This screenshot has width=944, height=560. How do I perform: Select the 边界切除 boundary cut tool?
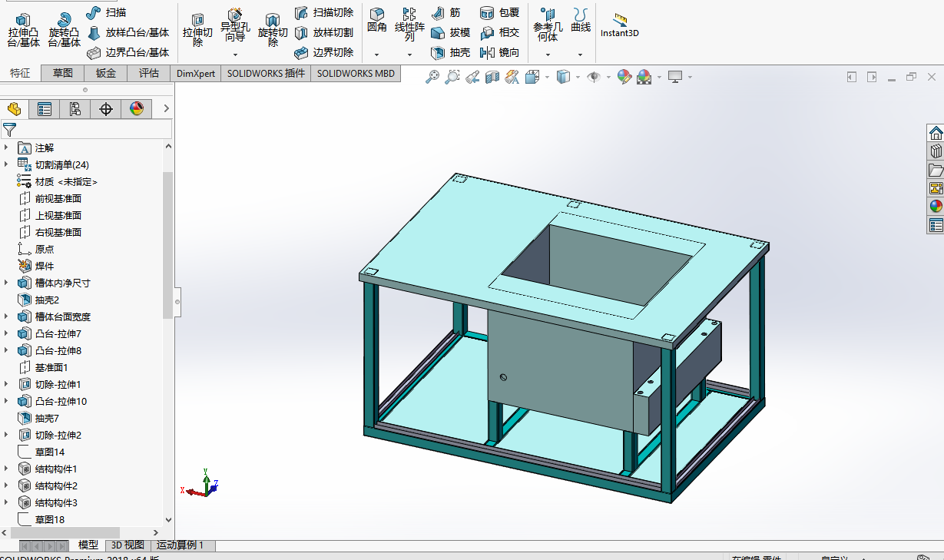323,52
